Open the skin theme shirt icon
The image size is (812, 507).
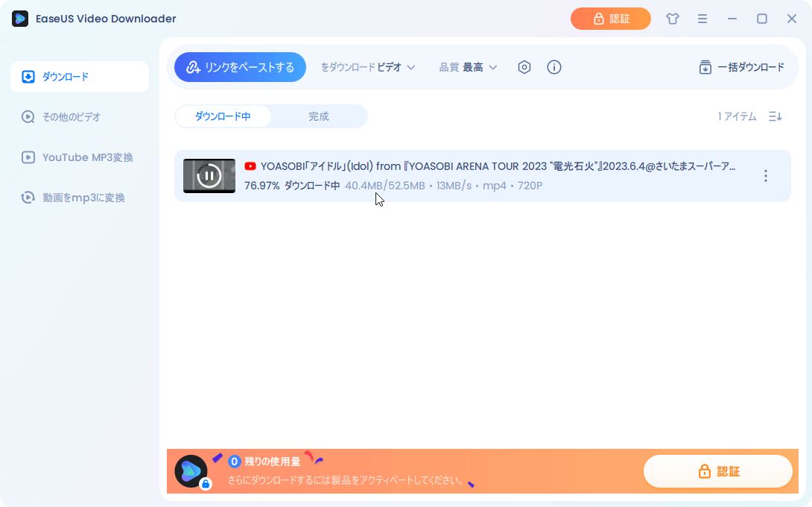673,19
